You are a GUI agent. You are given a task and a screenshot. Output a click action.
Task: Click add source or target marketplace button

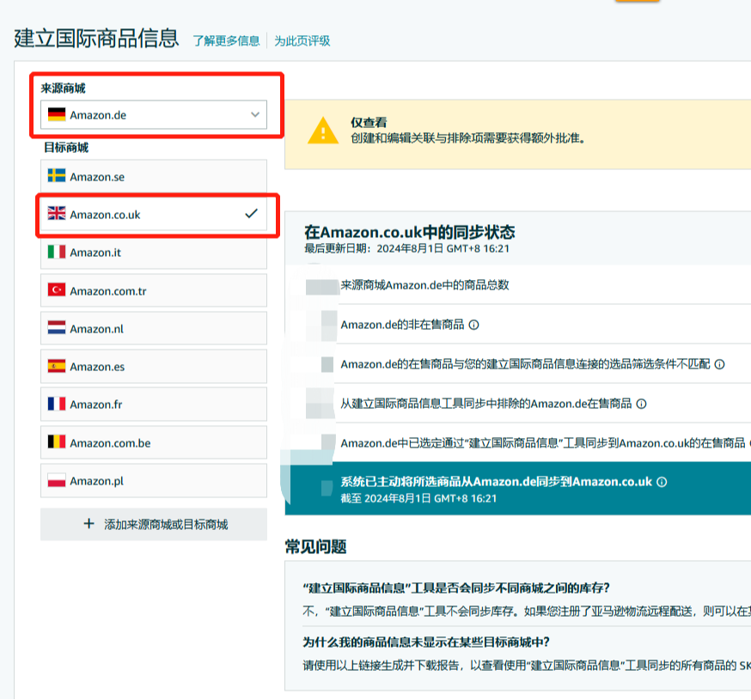point(154,524)
